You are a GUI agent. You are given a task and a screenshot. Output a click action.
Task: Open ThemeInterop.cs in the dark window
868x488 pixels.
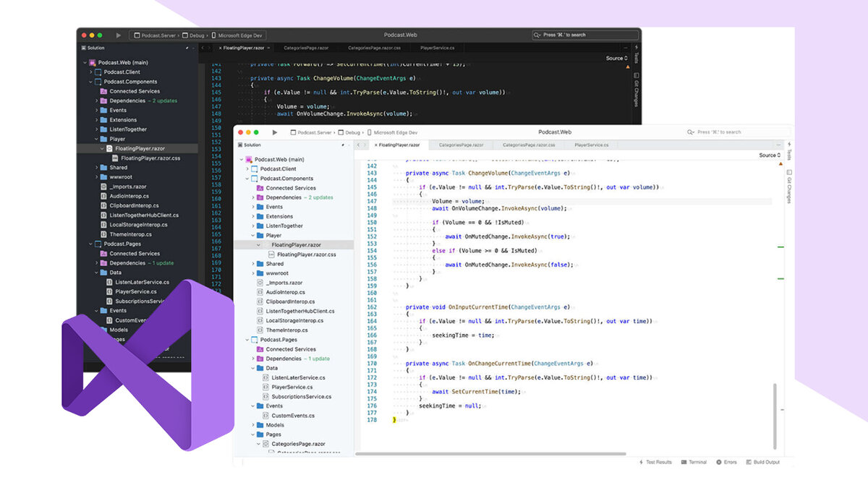tap(130, 234)
